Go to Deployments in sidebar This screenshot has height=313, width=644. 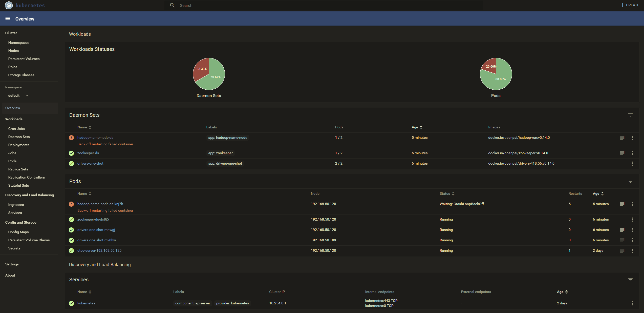(19, 145)
